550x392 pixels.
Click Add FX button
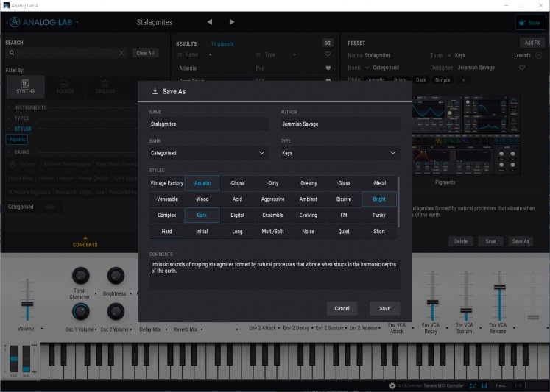point(532,43)
